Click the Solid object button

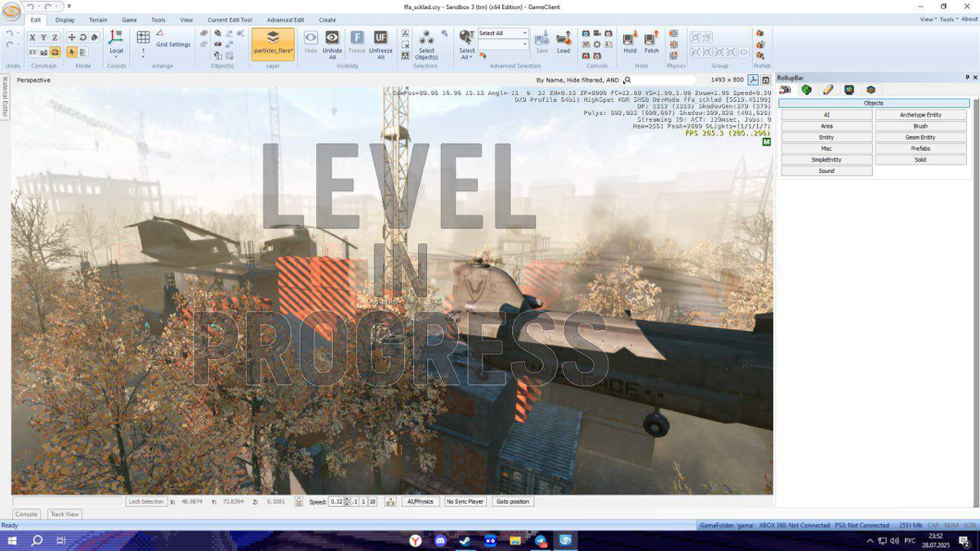tap(920, 160)
